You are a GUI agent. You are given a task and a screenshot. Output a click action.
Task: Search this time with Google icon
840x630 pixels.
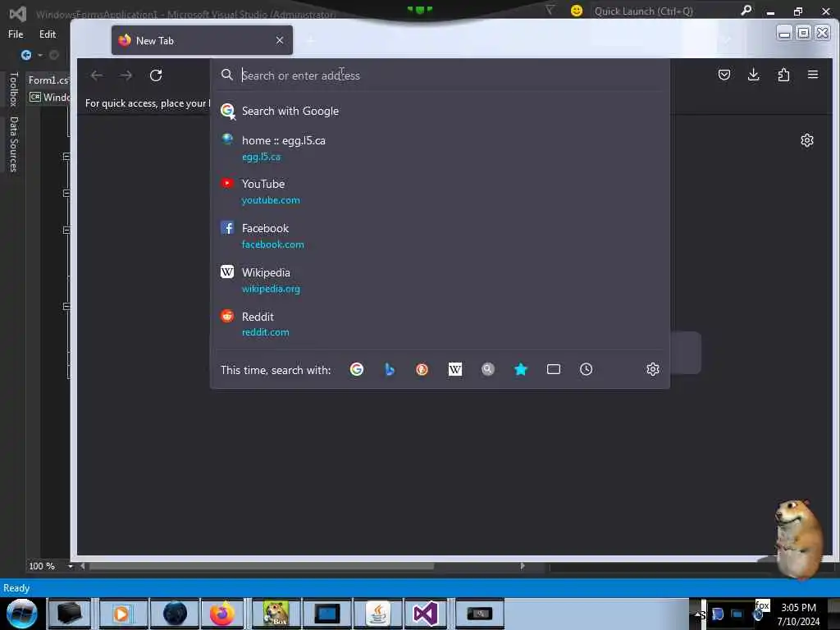[x=356, y=369]
